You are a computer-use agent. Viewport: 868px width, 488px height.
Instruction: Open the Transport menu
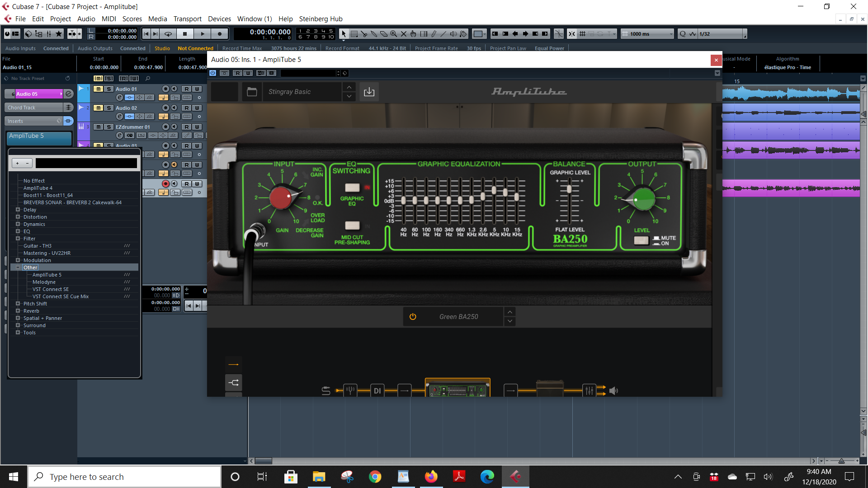pos(188,19)
